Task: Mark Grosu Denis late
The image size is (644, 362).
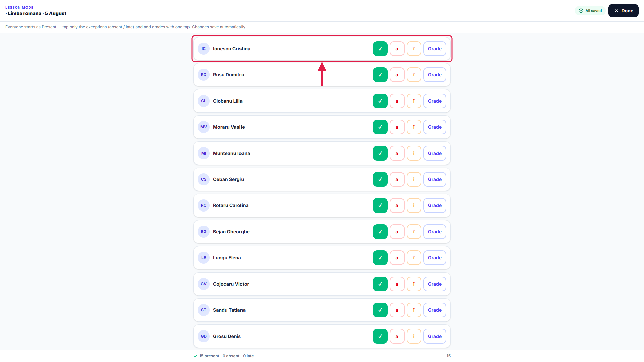Action: pyautogui.click(x=414, y=336)
